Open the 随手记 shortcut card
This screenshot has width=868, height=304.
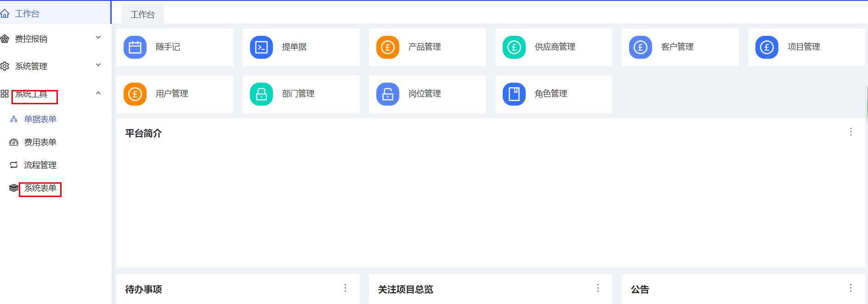(x=175, y=47)
